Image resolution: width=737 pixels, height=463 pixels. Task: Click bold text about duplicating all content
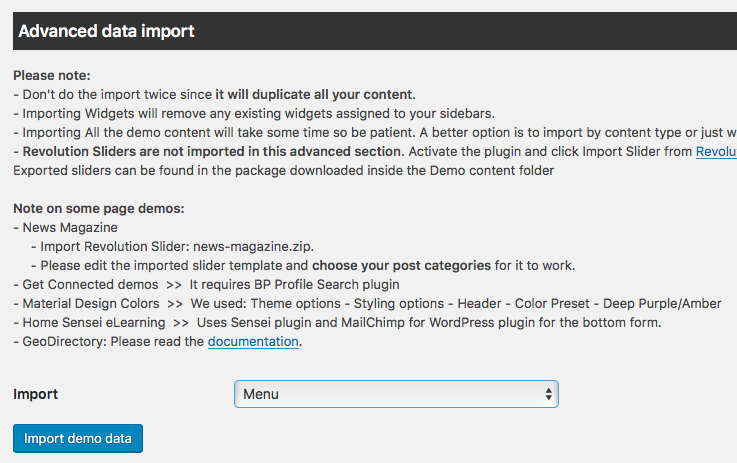pos(315,94)
